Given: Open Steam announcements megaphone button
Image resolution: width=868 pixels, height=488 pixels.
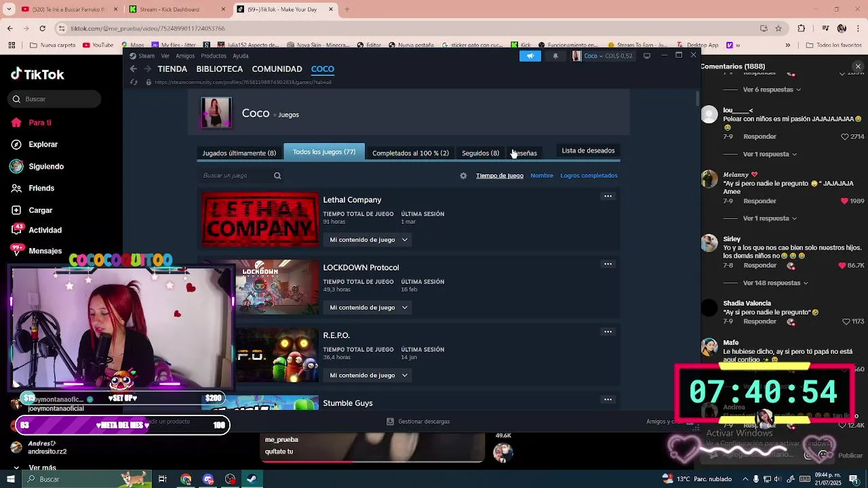Looking at the screenshot, I should tap(530, 56).
